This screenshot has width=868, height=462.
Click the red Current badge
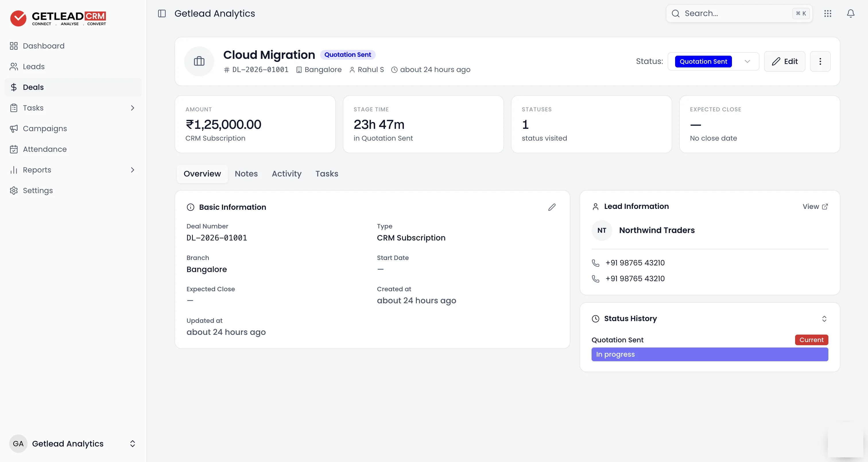coord(811,340)
